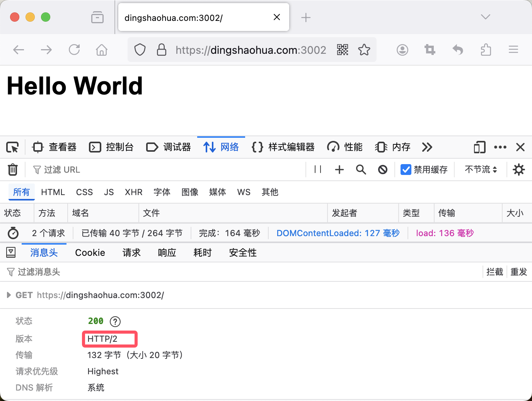Generate QR code for the page
The image size is (532, 401).
(x=343, y=50)
